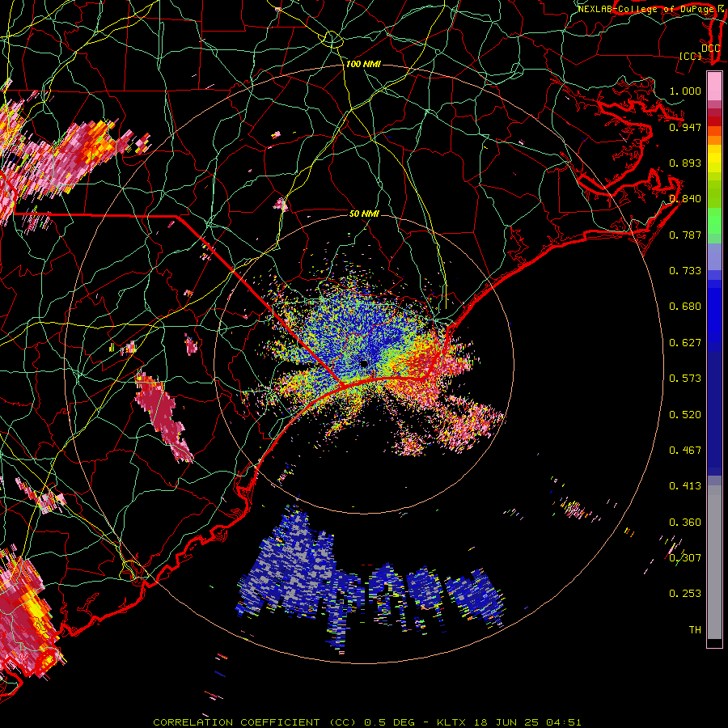Select the 0.307 legend value
The image size is (728, 728).
coord(685,558)
